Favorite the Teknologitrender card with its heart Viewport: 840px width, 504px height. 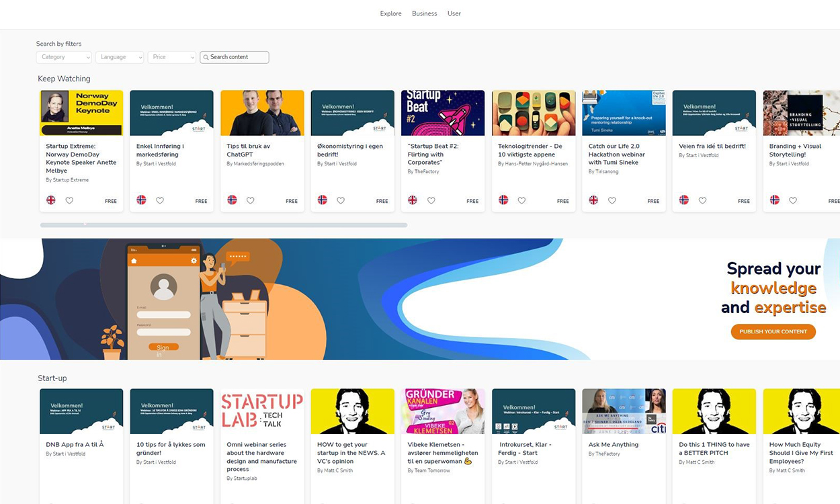click(x=521, y=200)
